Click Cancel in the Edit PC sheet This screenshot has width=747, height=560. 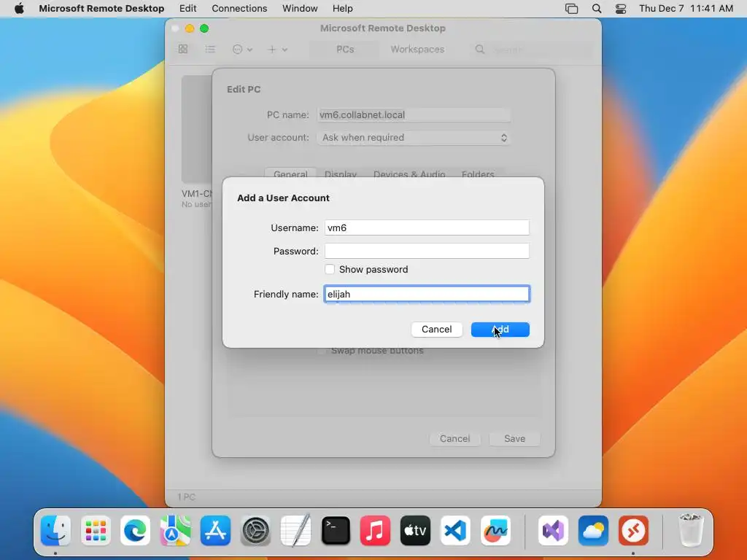click(454, 438)
